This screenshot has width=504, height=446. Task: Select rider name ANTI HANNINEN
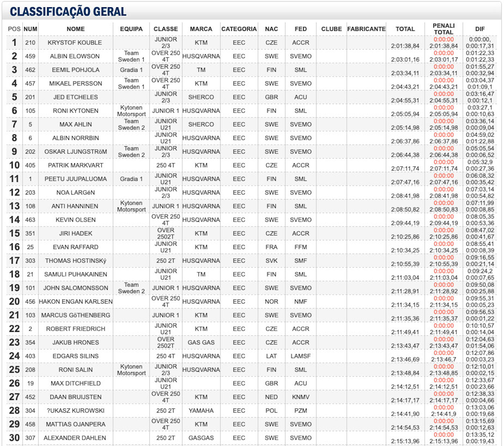coord(75,206)
